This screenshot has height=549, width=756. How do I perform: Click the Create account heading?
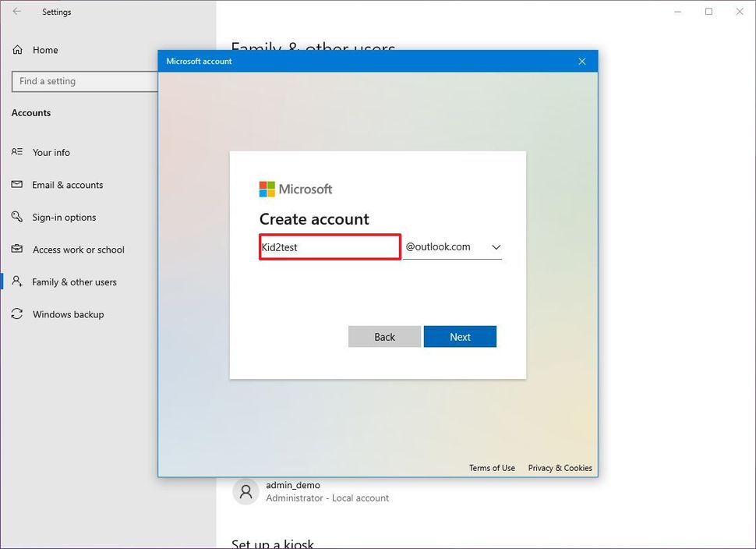click(314, 219)
